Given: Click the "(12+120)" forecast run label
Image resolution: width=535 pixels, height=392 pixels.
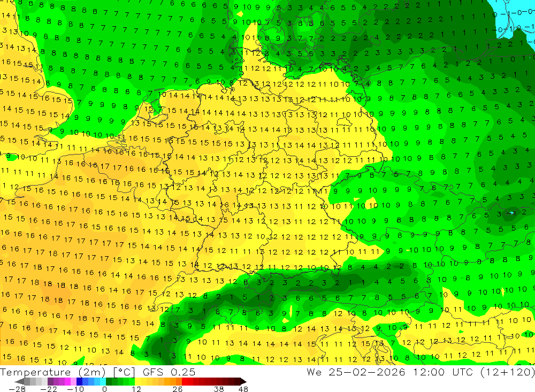Looking at the screenshot, I should tap(508, 372).
